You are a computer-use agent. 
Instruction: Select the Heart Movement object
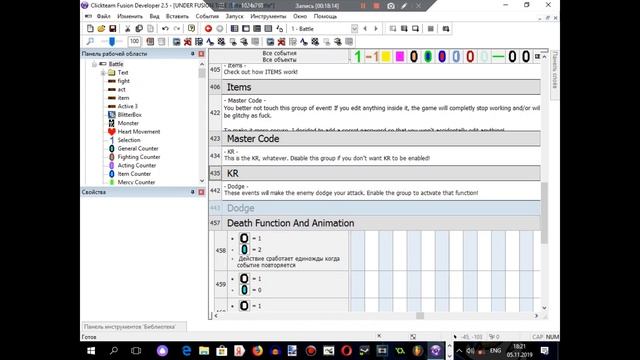pyautogui.click(x=139, y=131)
